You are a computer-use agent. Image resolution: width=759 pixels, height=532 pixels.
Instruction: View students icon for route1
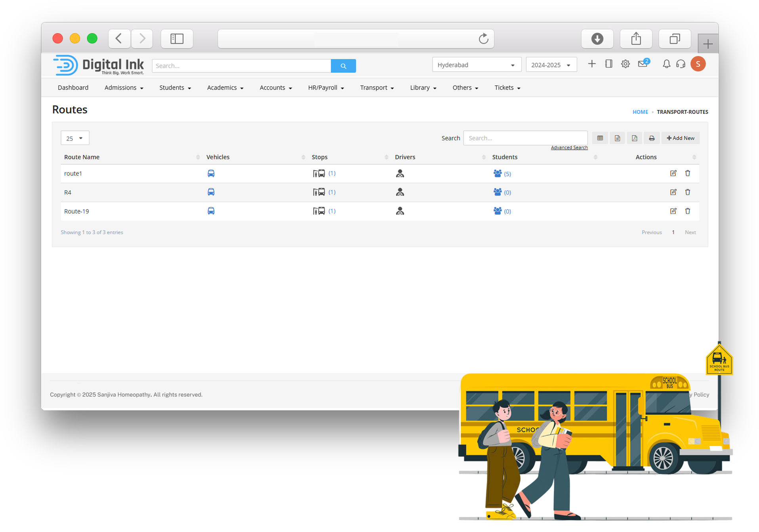tap(497, 174)
